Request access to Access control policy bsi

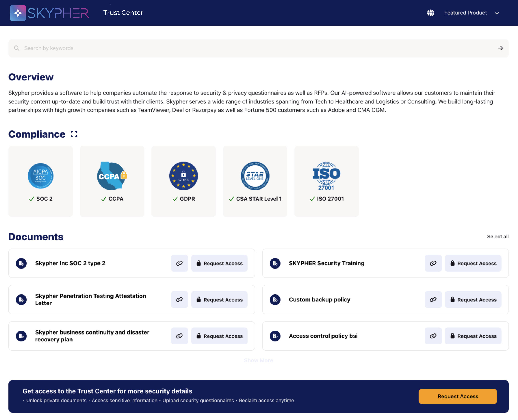[x=473, y=336]
